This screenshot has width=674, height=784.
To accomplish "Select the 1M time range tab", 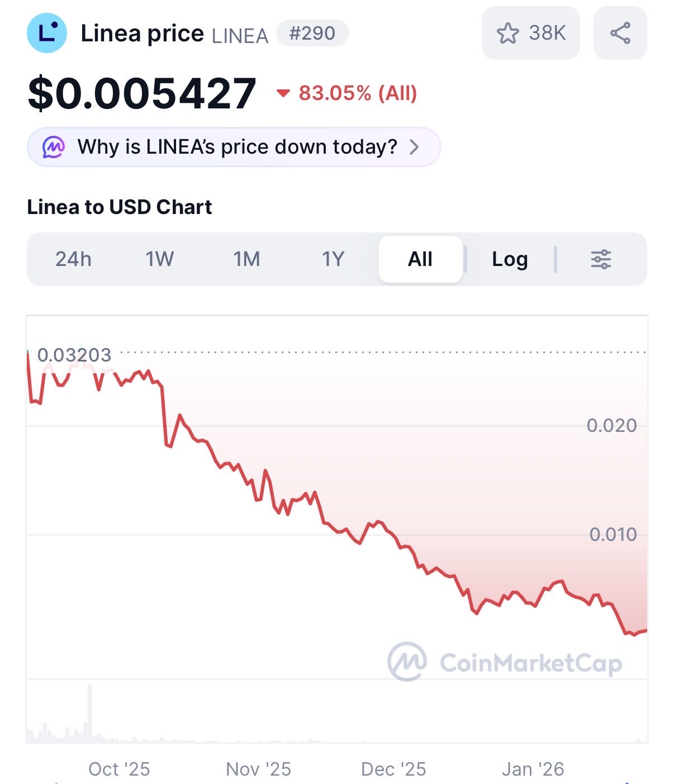I will (246, 259).
